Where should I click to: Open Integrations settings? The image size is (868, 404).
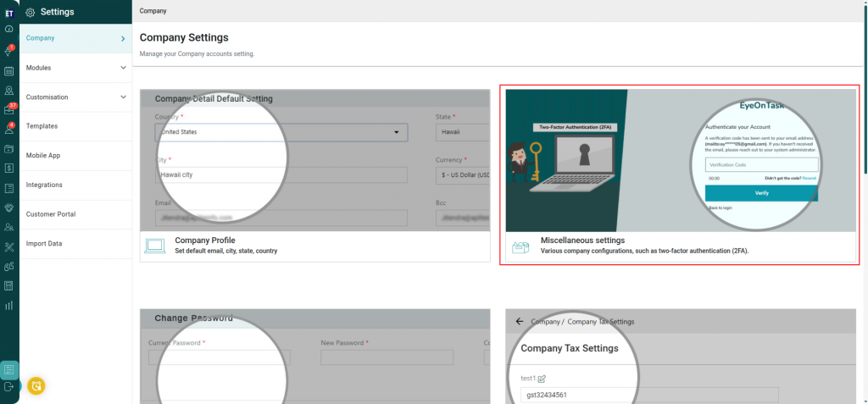click(x=75, y=185)
